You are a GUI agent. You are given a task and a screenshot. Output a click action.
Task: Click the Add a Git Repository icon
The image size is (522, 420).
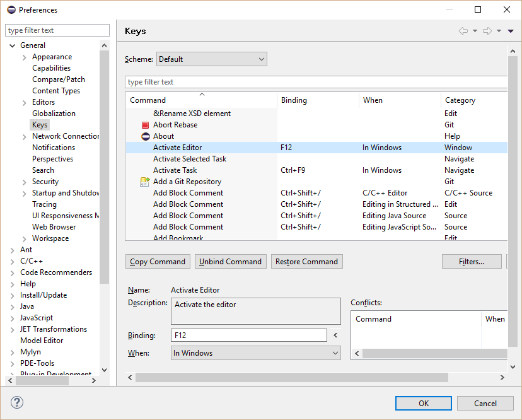(145, 182)
